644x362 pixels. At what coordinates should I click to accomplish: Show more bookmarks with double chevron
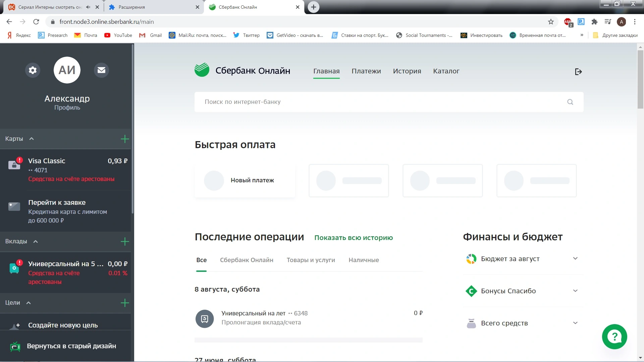(582, 35)
